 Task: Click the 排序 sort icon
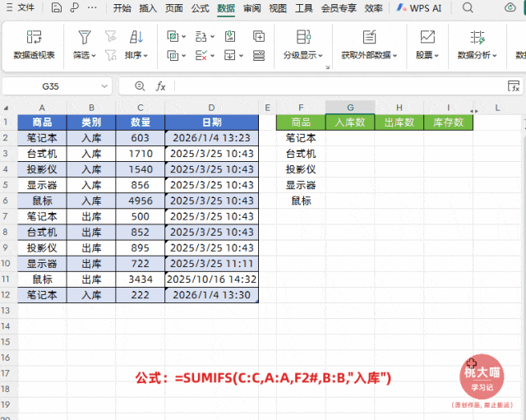point(136,37)
